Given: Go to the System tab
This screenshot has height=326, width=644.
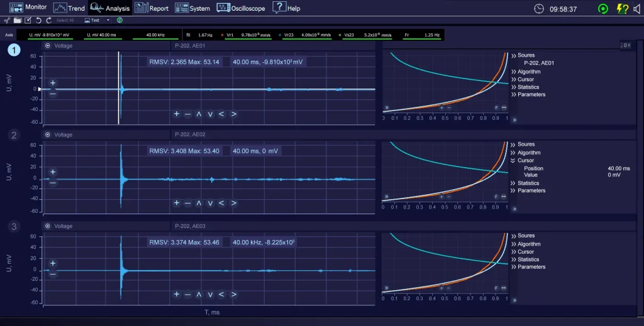Looking at the screenshot, I should (x=192, y=8).
